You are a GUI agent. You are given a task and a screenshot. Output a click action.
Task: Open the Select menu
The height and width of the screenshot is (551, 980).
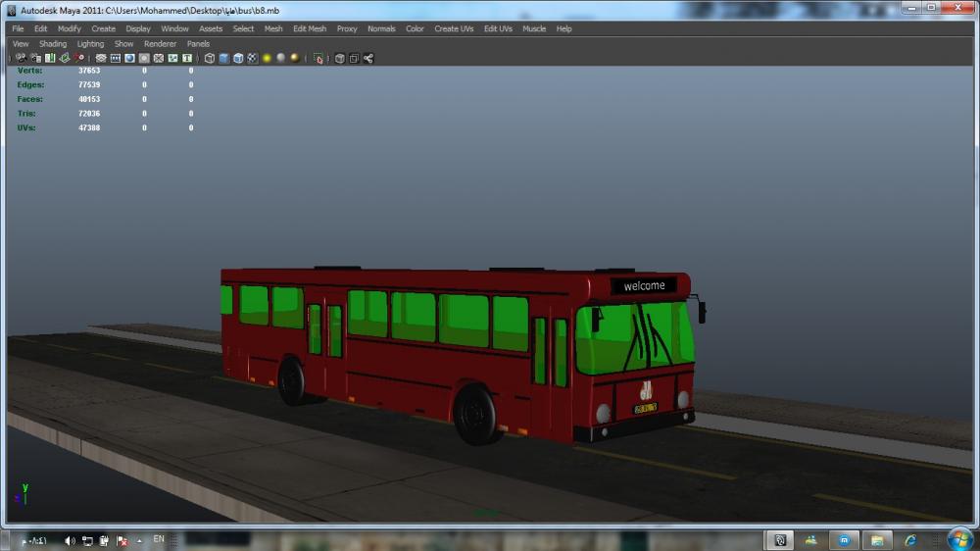243,28
